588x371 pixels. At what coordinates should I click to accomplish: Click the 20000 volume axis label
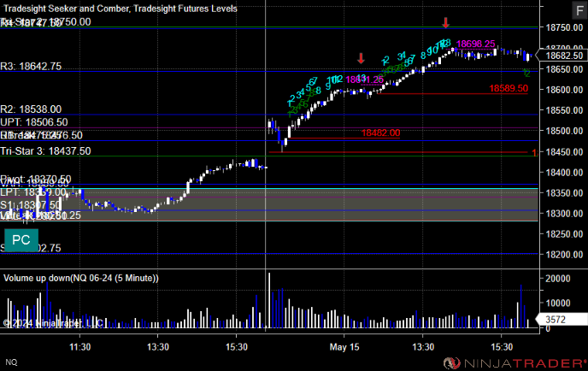(558, 279)
